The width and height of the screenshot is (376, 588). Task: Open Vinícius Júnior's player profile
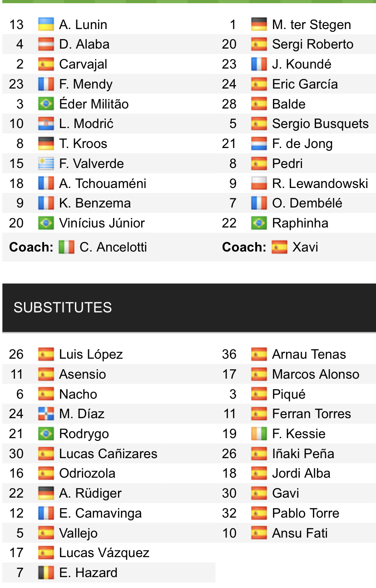(102, 223)
